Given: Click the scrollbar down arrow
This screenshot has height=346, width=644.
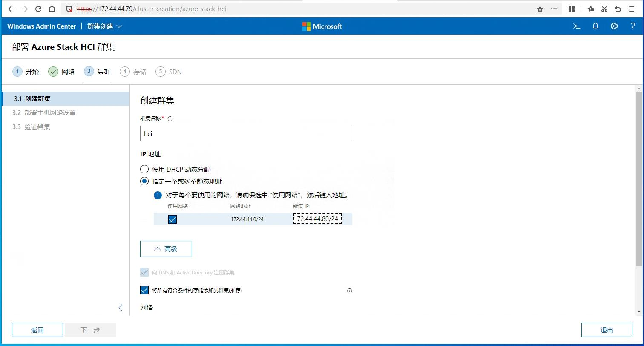Looking at the screenshot, I should tap(639, 312).
